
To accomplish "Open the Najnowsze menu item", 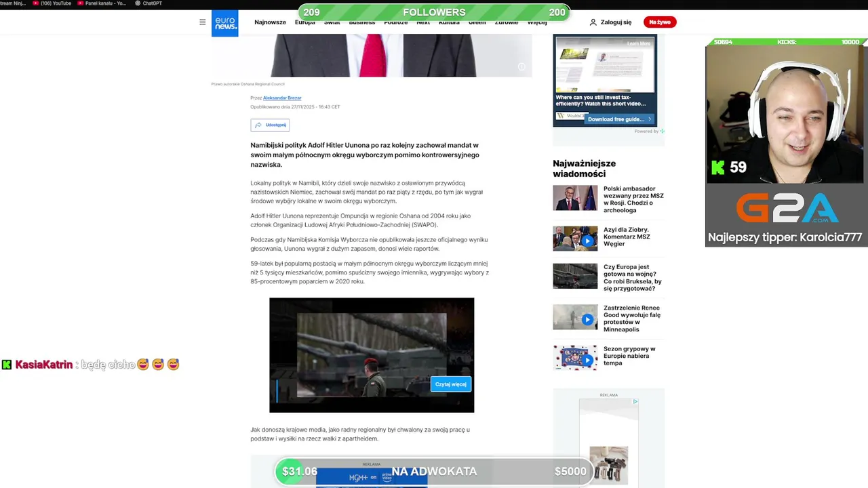I will pos(270,22).
